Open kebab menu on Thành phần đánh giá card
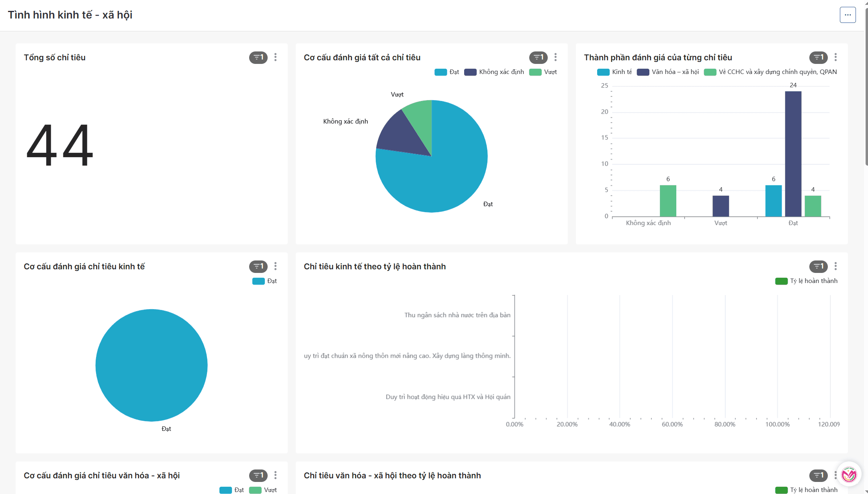 click(835, 57)
